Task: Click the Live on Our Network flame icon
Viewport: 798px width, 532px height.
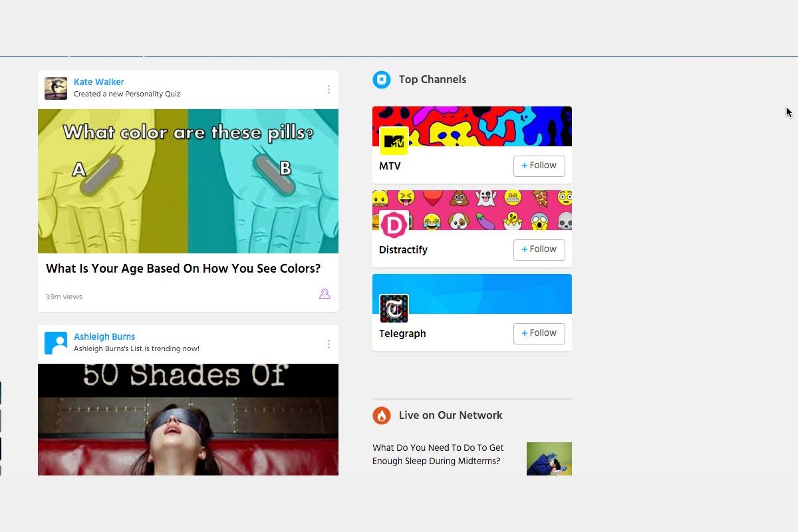Action: pyautogui.click(x=382, y=416)
